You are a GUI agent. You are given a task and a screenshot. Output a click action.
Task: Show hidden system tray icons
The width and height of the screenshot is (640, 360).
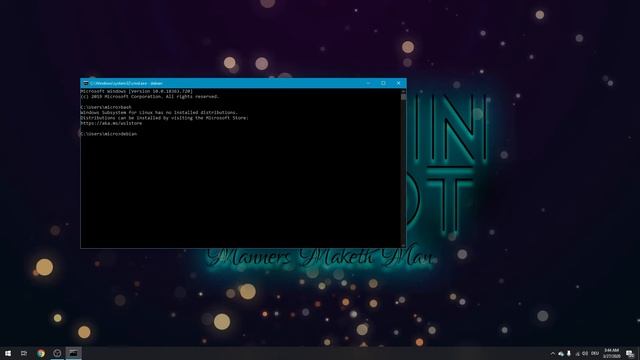(553, 353)
